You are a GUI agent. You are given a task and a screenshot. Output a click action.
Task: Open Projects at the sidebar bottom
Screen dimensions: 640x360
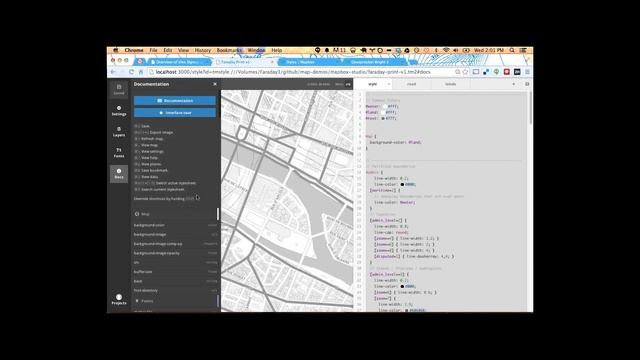(x=119, y=299)
